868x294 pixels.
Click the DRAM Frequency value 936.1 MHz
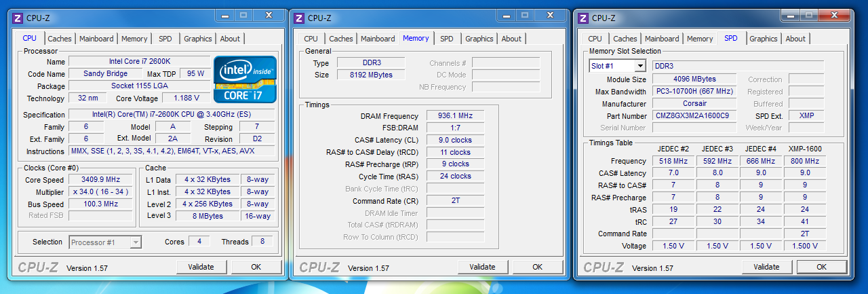[x=455, y=117]
